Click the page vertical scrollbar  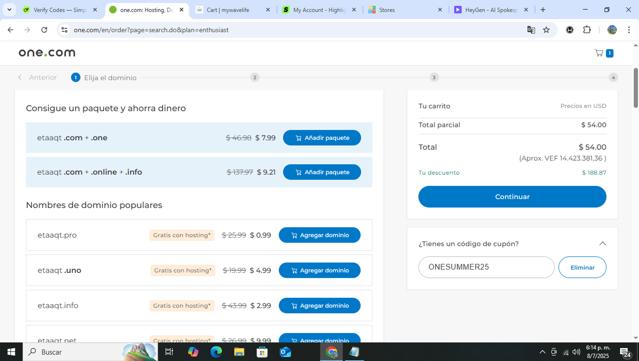(x=635, y=88)
